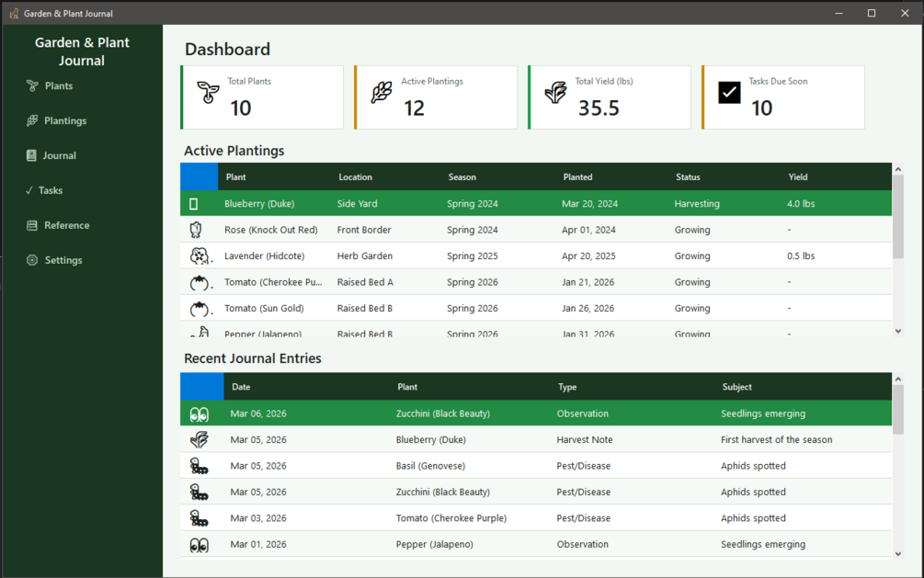
Task: Click the Total Yield '35.5' value
Action: [x=599, y=108]
